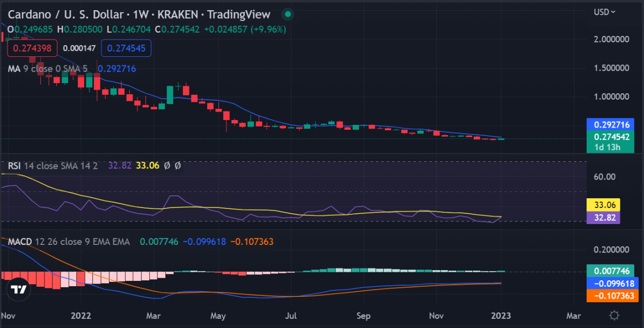Open chart settings gear icon
The image size is (644, 328).
[614, 315]
